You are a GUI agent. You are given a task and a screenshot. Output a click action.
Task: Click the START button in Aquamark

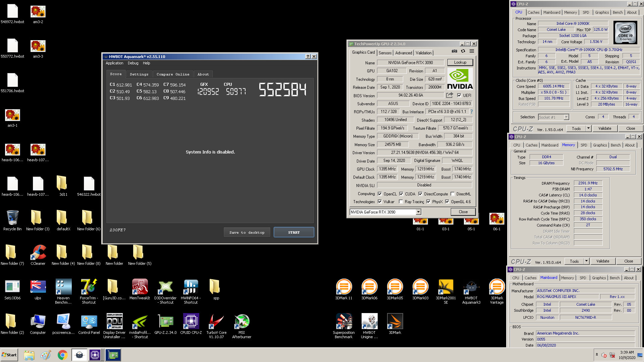(294, 232)
